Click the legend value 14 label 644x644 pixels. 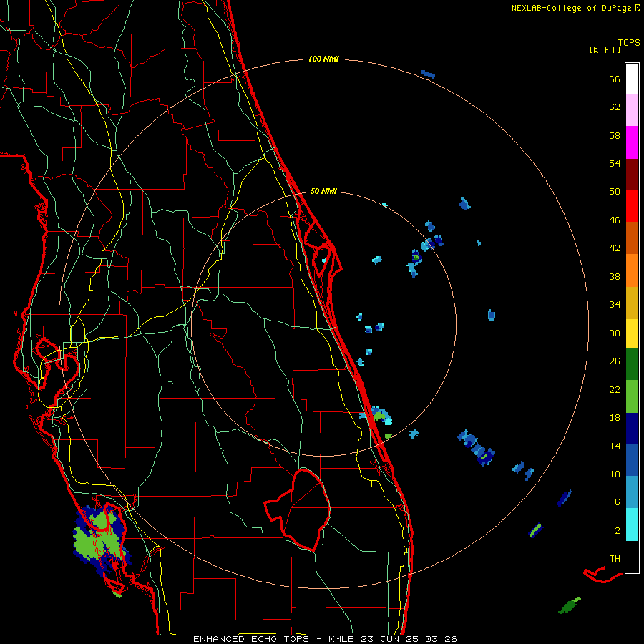point(615,446)
